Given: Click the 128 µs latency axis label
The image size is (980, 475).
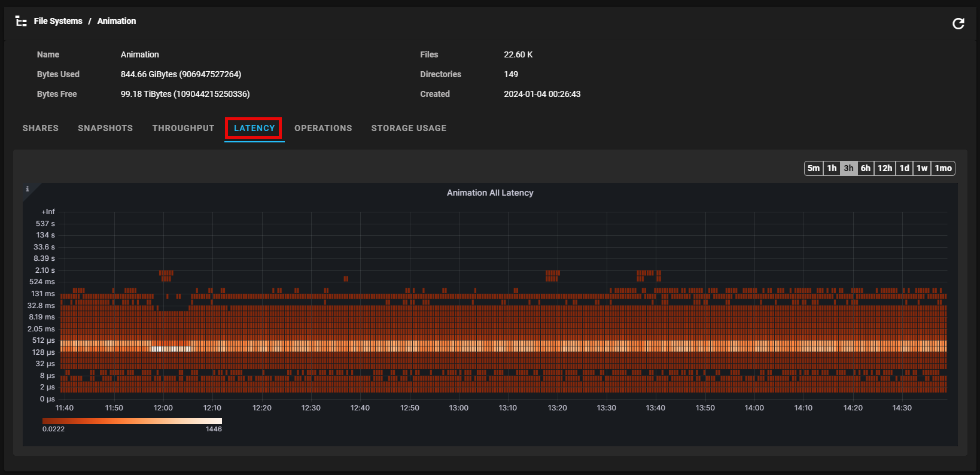Looking at the screenshot, I should point(44,352).
